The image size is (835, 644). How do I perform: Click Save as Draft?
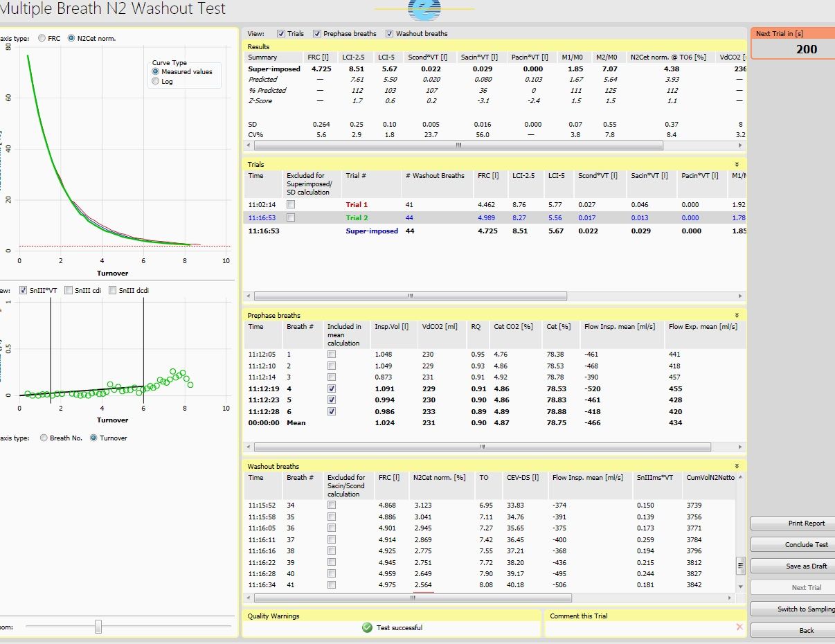pos(806,566)
